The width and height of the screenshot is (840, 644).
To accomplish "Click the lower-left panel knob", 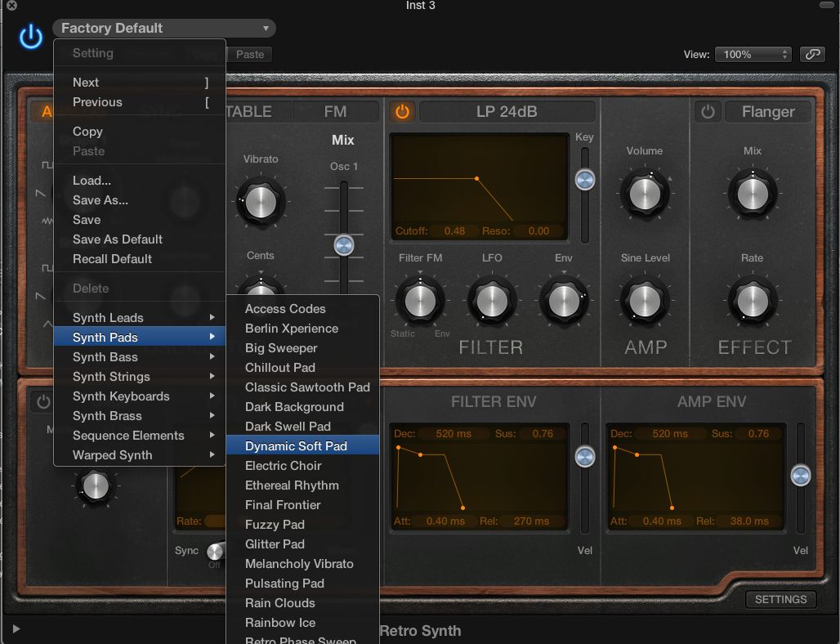I will click(96, 486).
